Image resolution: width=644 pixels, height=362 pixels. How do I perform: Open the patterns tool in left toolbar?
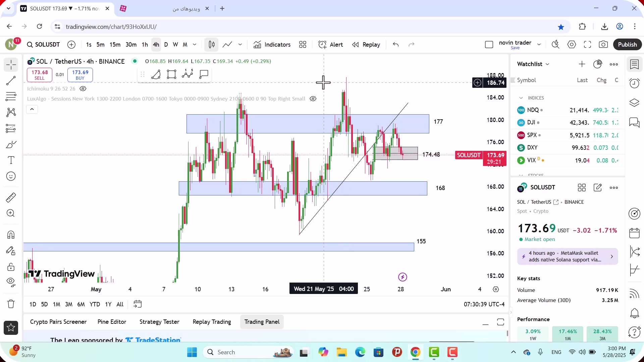11,112
